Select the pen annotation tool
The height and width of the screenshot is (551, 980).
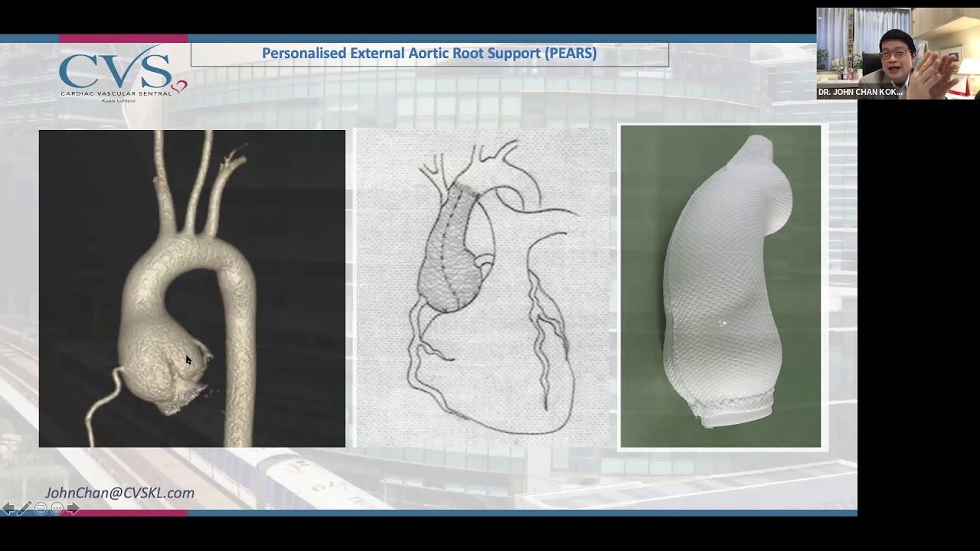pyautogui.click(x=24, y=508)
